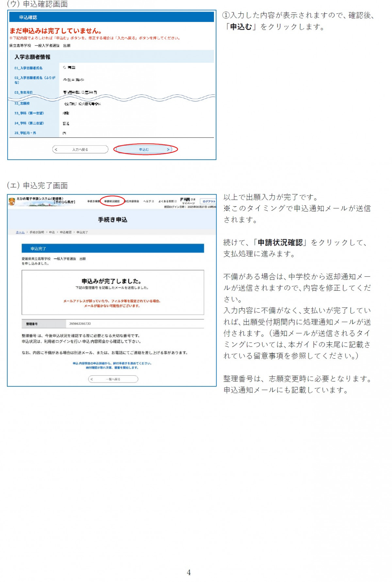Click the ログアウト button
Screen dimensions: 392x582
208,201
